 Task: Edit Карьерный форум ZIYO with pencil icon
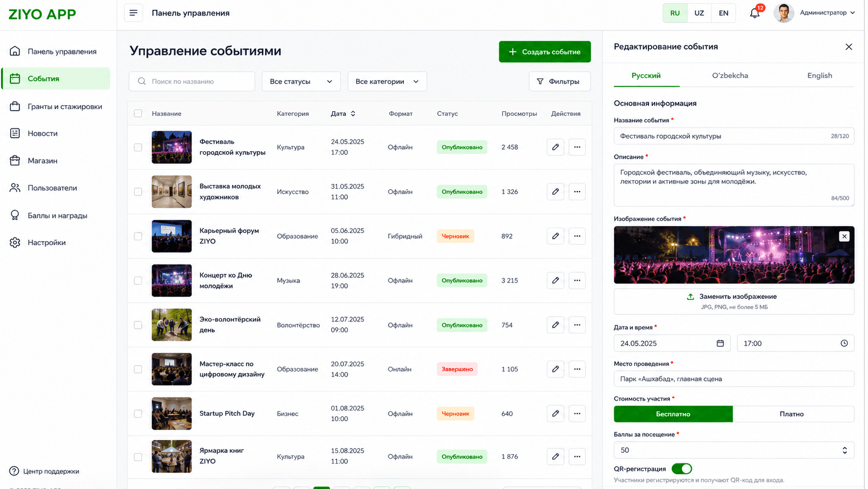click(555, 236)
